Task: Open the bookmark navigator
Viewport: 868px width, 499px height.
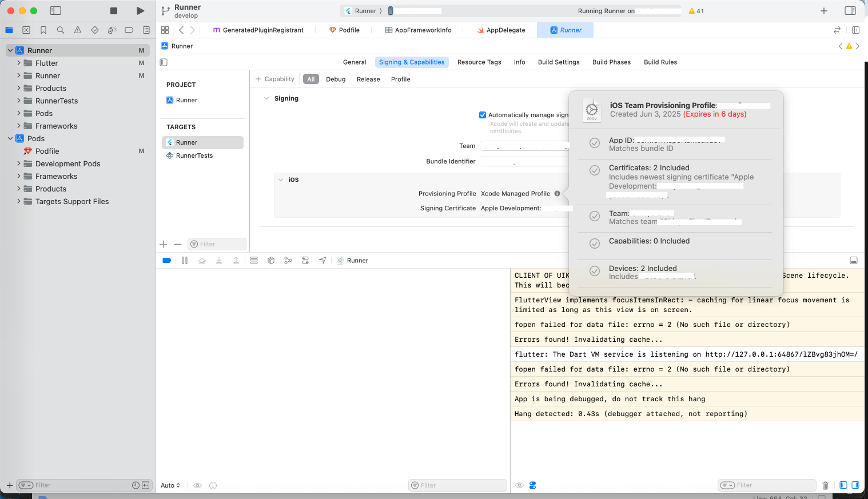Action: 43,30
